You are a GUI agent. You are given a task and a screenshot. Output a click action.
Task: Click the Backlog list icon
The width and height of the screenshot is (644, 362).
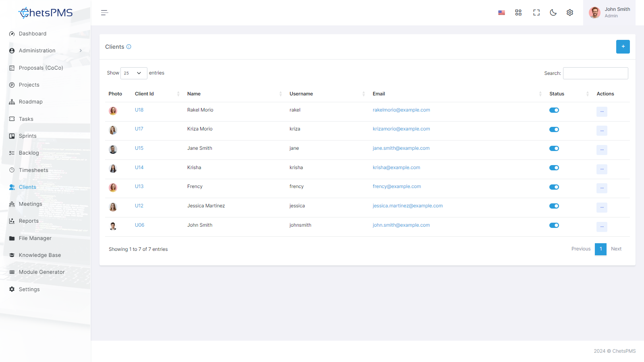tap(12, 153)
